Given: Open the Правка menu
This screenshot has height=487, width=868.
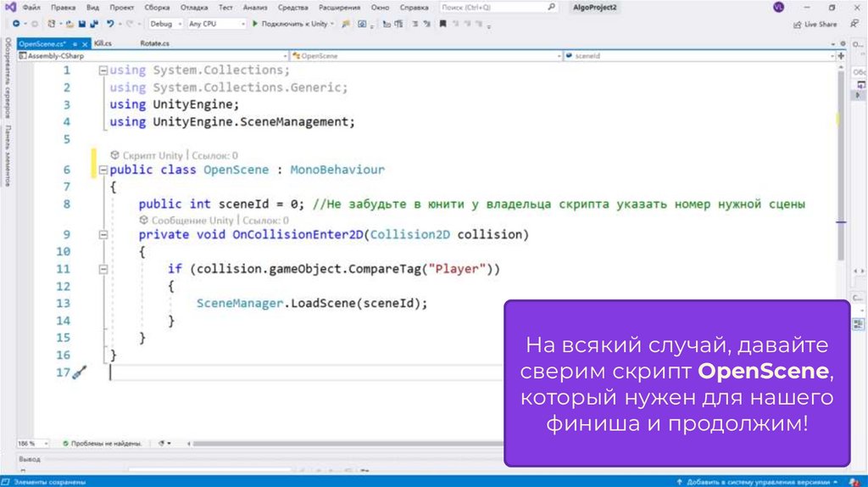Looking at the screenshot, I should (63, 7).
